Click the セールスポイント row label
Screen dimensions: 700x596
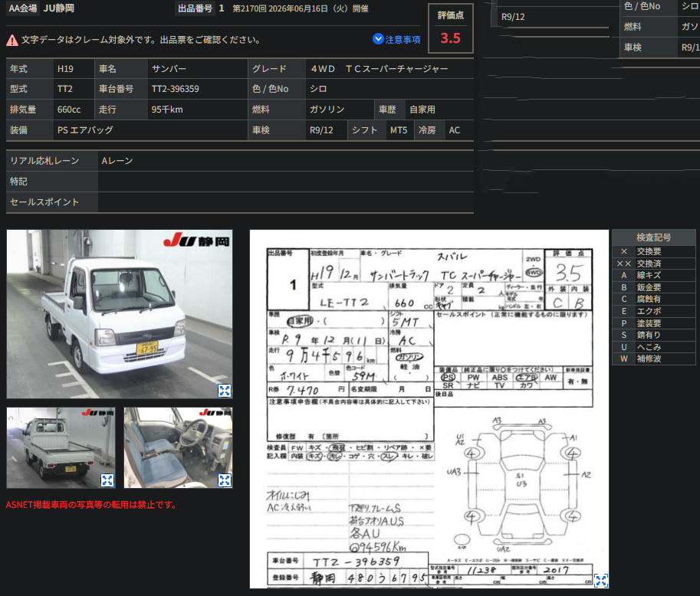44,201
